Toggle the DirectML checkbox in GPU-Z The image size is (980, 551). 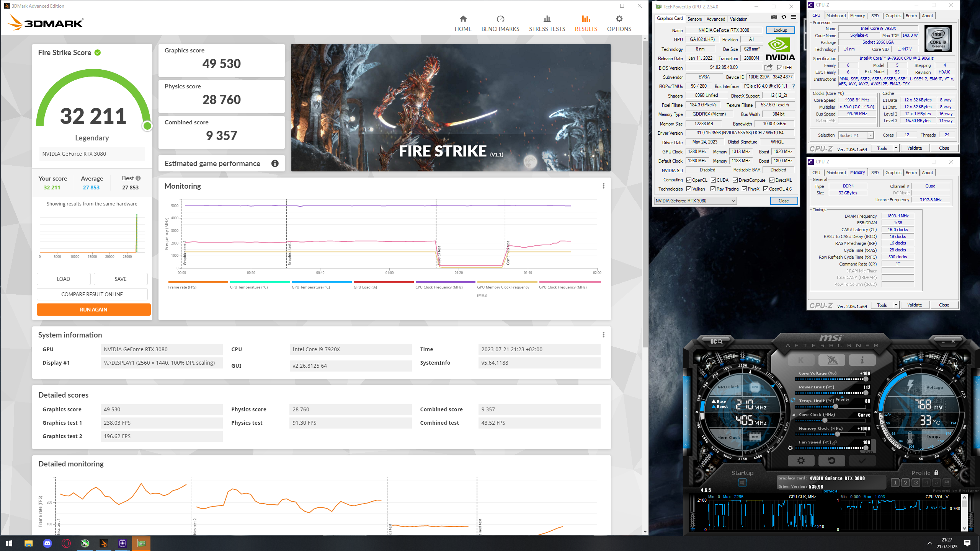point(772,180)
